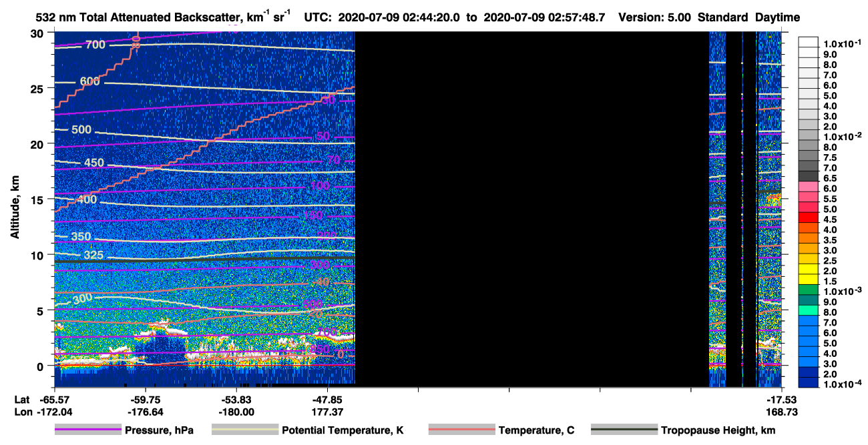Click the color bar label '1.5'

click(x=831, y=282)
